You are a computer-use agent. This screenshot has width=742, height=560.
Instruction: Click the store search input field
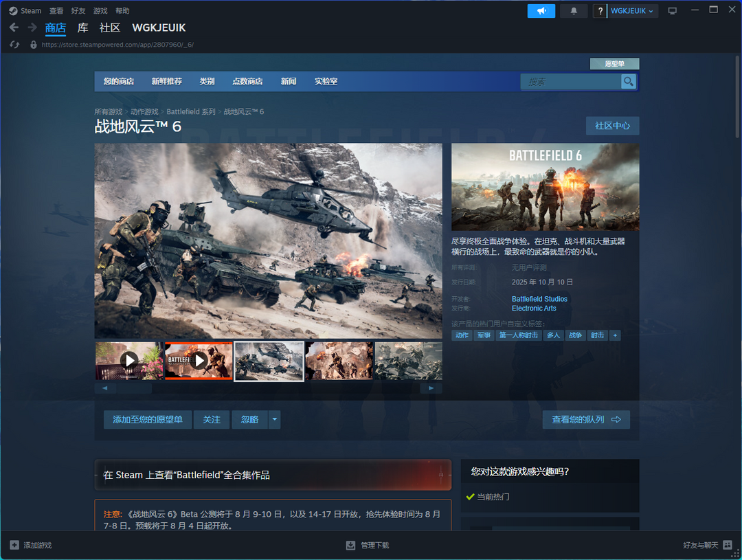coord(571,81)
